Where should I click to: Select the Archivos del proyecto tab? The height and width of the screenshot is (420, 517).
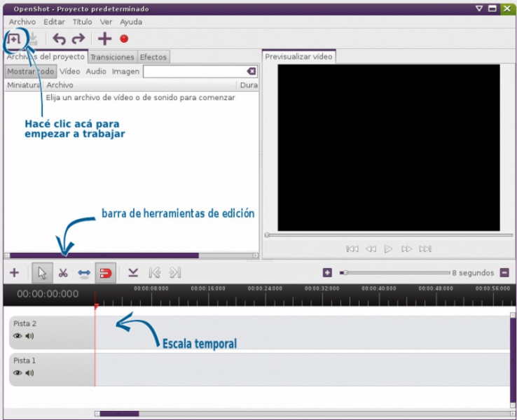point(46,57)
